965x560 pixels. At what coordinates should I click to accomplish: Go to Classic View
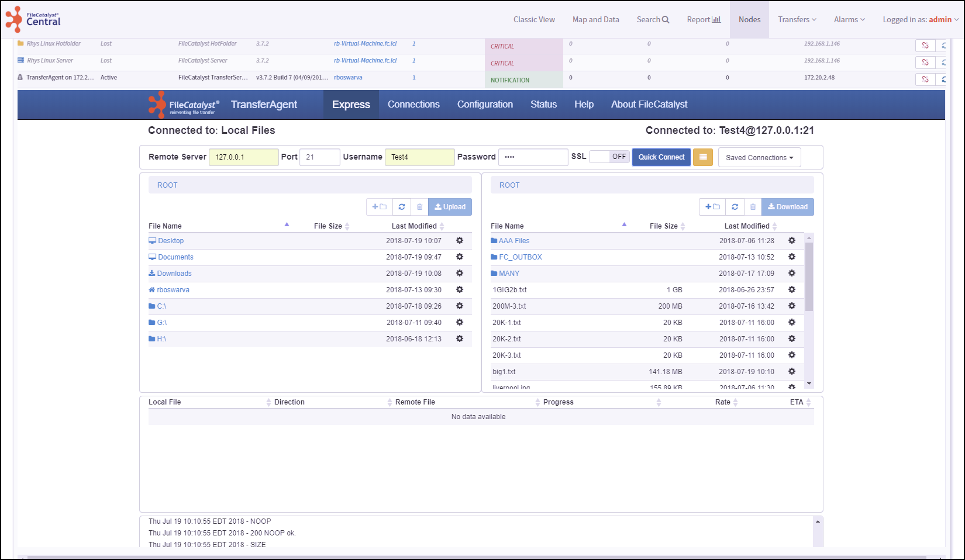pyautogui.click(x=534, y=19)
